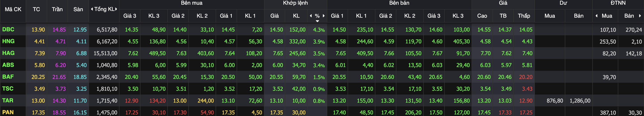Viewport: 644px width, 116px height.
Task: Click right arrow beside ĐTNN Bán header
Action: coord(640,16)
